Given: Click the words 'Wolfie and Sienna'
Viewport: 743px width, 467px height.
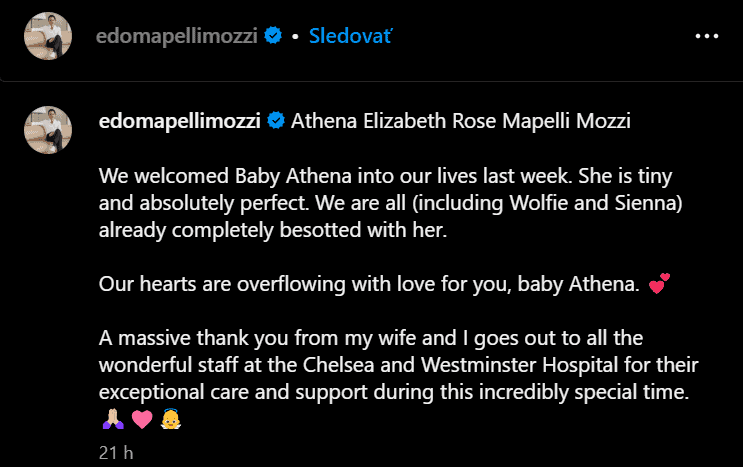Looking at the screenshot, I should pyautogui.click(x=593, y=203).
